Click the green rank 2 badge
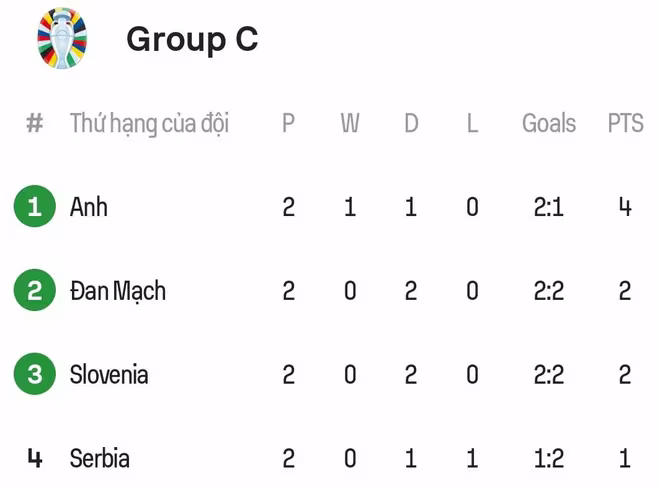Image resolution: width=660 pixels, height=488 pixels. pos(35,291)
